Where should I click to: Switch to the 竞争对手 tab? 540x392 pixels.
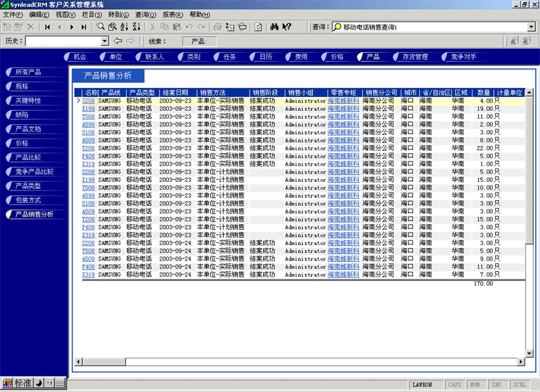[x=463, y=56]
